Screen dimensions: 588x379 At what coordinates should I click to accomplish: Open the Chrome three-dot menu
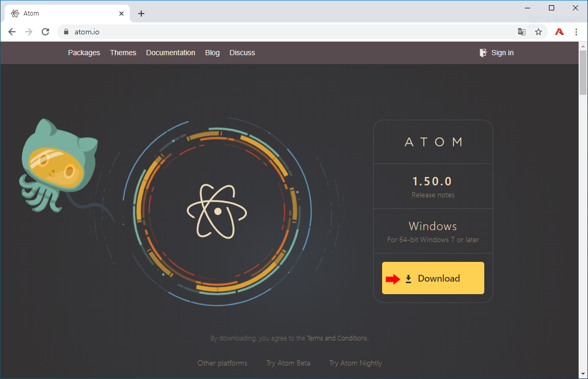click(577, 32)
